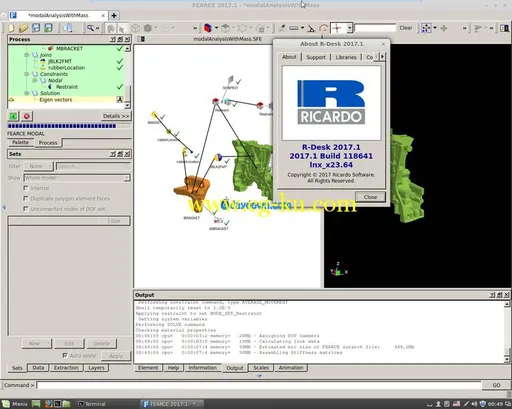Toggle Duplicate polygon element faces checkbox
512x409 pixels.
click(26, 198)
